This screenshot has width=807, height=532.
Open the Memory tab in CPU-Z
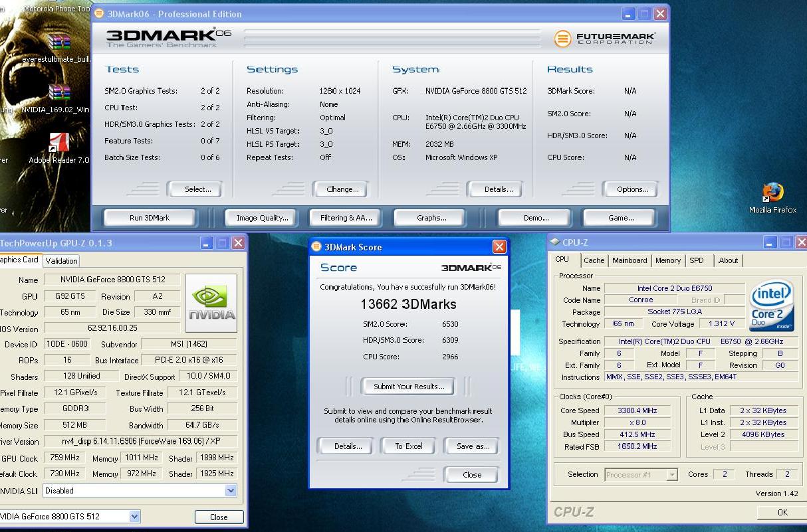point(668,260)
